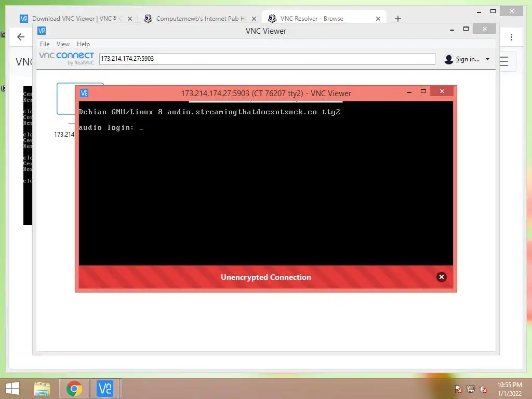Minimize the remote session VNC window
Viewport: 532px width, 399px height.
409,91
